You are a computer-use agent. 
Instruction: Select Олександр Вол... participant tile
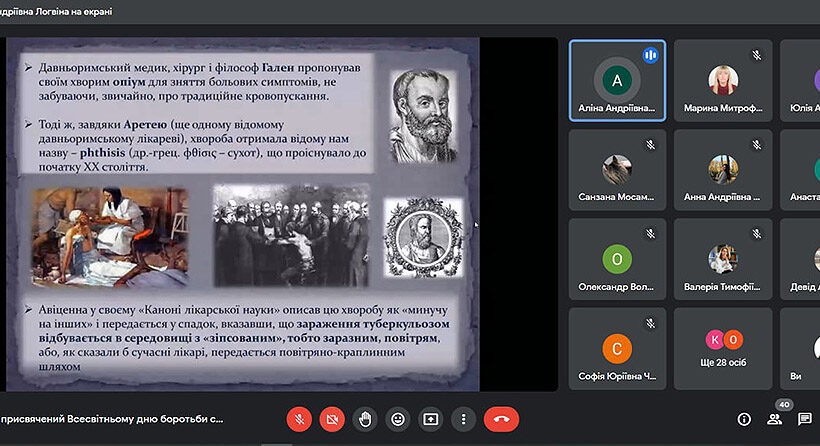(x=617, y=259)
